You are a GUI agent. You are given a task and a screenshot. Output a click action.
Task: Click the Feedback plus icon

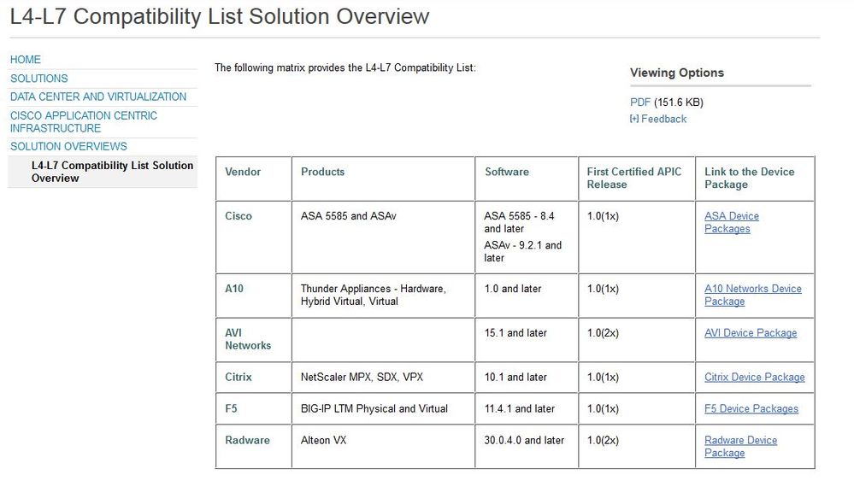click(x=633, y=119)
